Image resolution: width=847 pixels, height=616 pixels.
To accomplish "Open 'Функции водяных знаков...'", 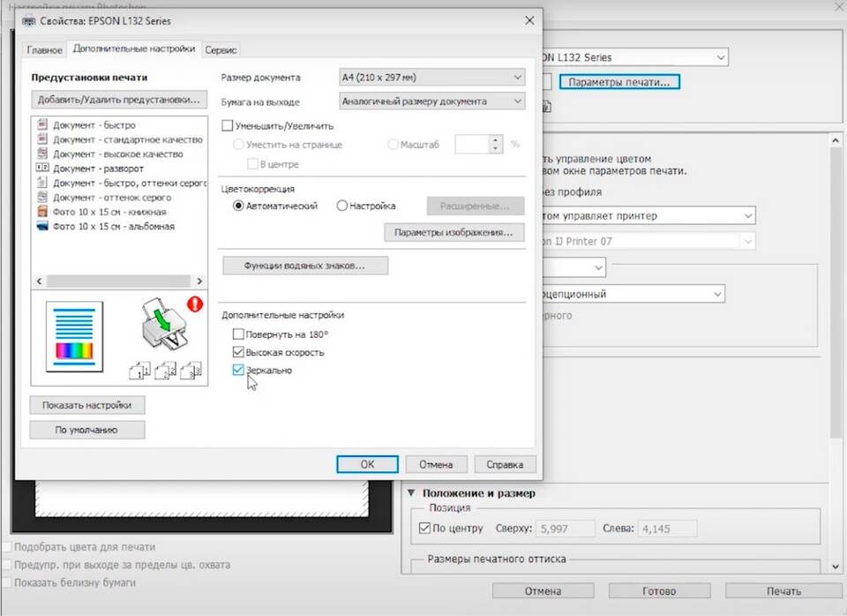I will pos(305,266).
